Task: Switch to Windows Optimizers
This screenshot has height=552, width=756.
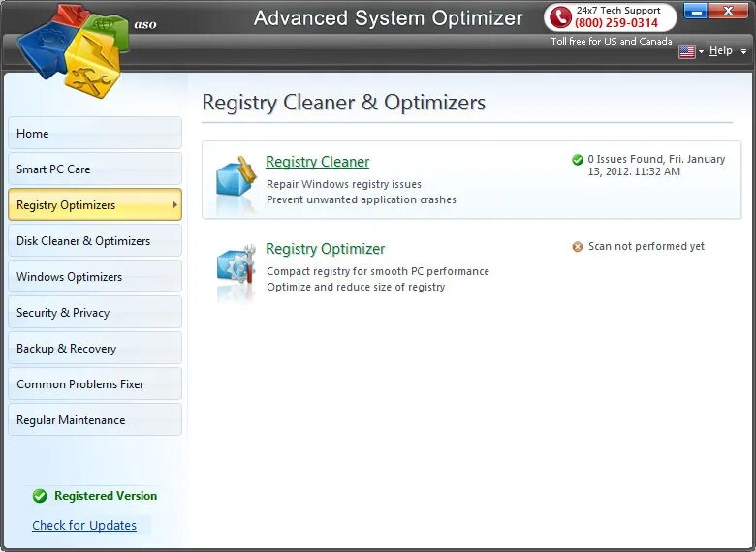Action: coord(95,276)
